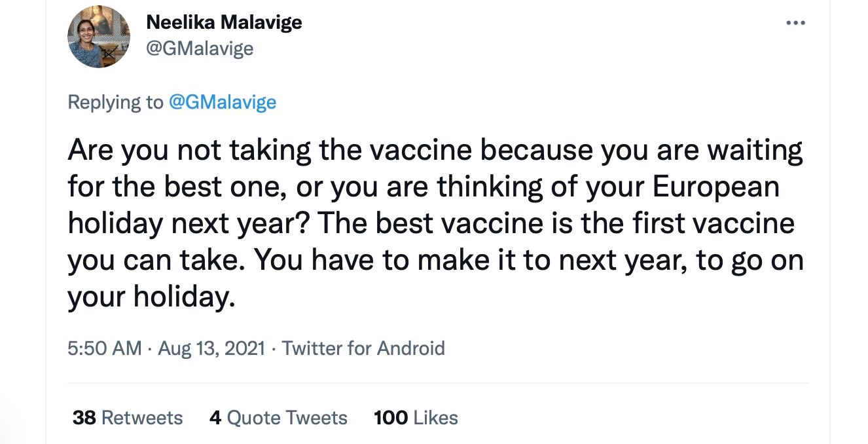Image resolution: width=868 pixels, height=444 pixels.
Task: Open the @GMalavige mention in Replying to
Action: pos(223,102)
